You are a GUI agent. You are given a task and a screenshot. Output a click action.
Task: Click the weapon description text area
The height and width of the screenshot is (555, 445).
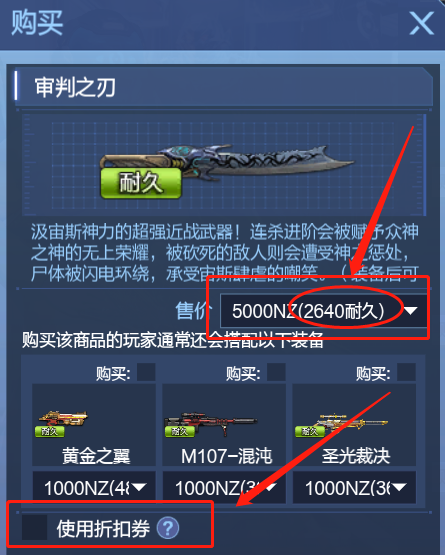pos(224,252)
